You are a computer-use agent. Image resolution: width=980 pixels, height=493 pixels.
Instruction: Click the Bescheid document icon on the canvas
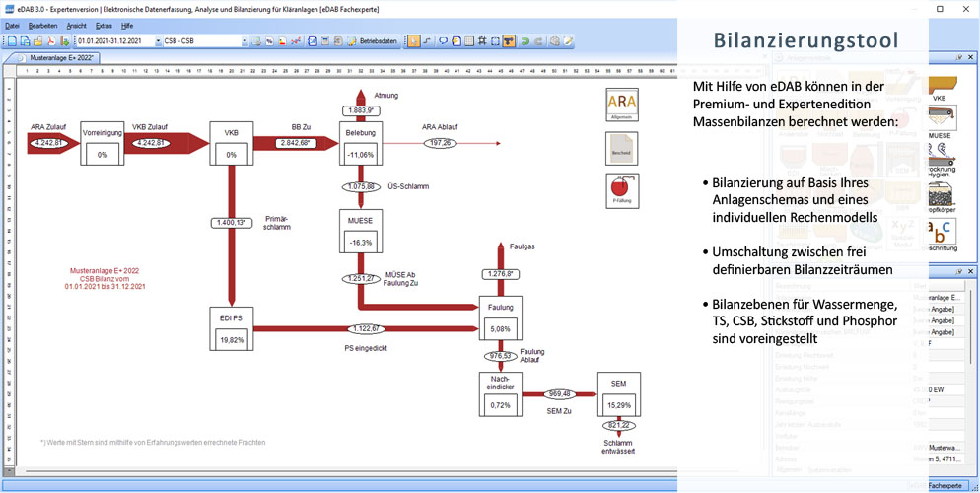point(622,148)
